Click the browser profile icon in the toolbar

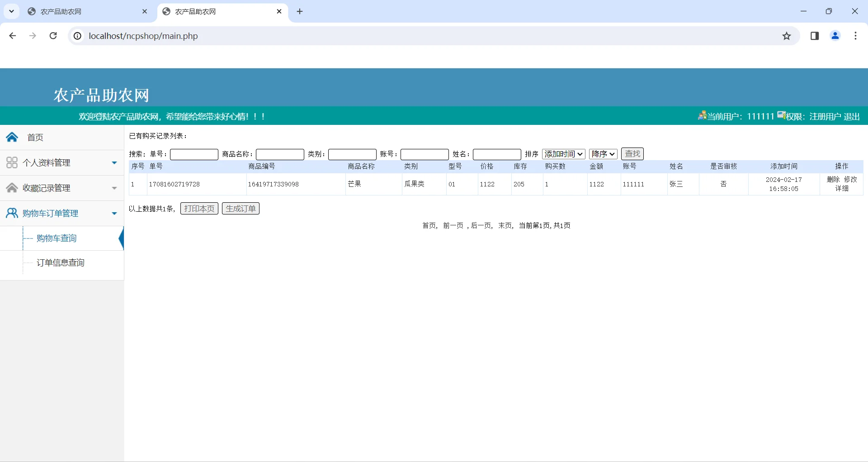point(835,36)
